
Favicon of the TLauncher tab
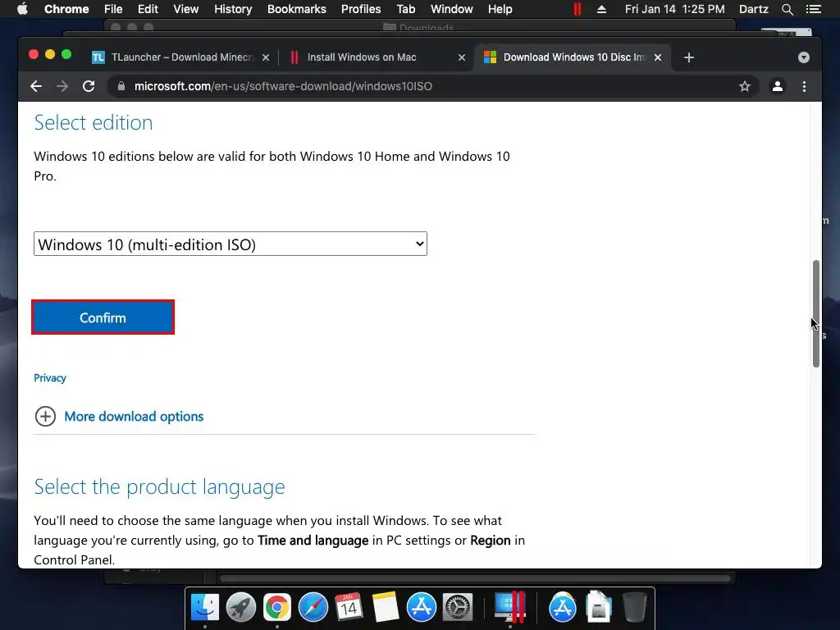pyautogui.click(x=98, y=57)
